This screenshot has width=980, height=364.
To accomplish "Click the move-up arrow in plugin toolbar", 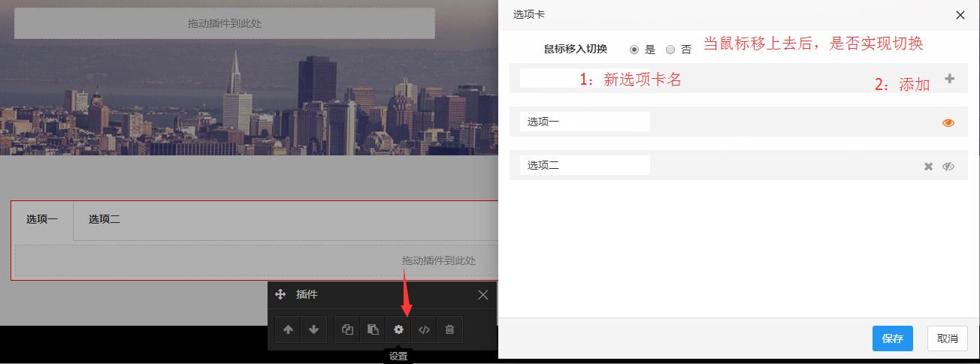I will point(288,329).
